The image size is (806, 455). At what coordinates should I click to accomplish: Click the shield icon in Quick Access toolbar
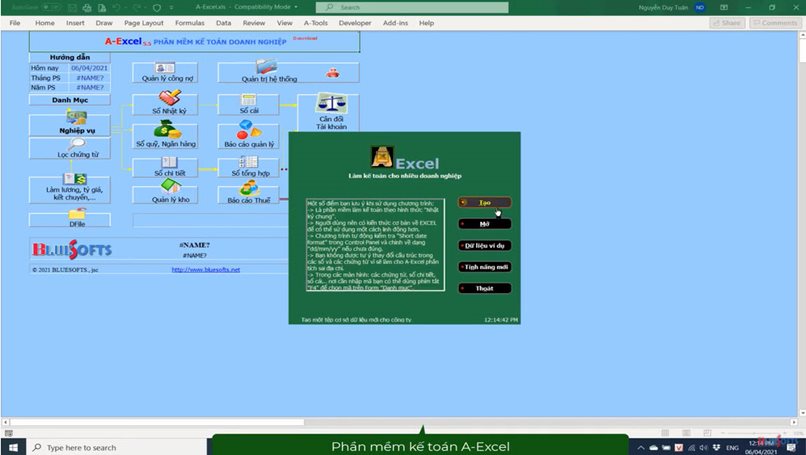click(x=157, y=8)
